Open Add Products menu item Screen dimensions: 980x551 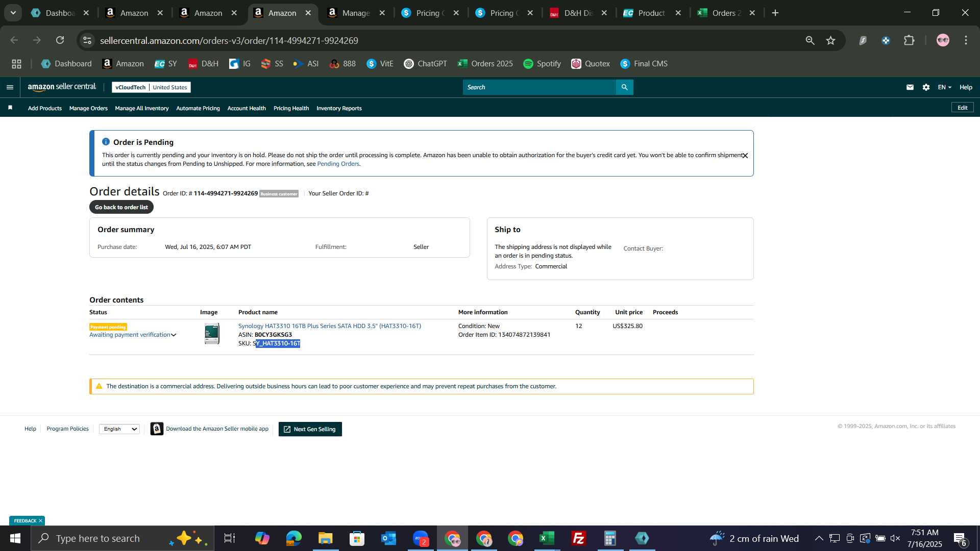point(45,108)
